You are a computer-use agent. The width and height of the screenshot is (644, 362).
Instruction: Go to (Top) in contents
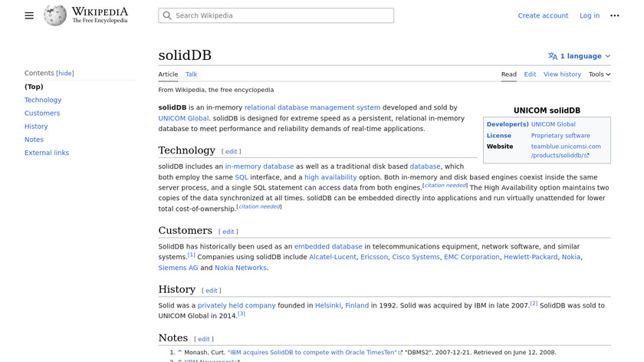[34, 87]
